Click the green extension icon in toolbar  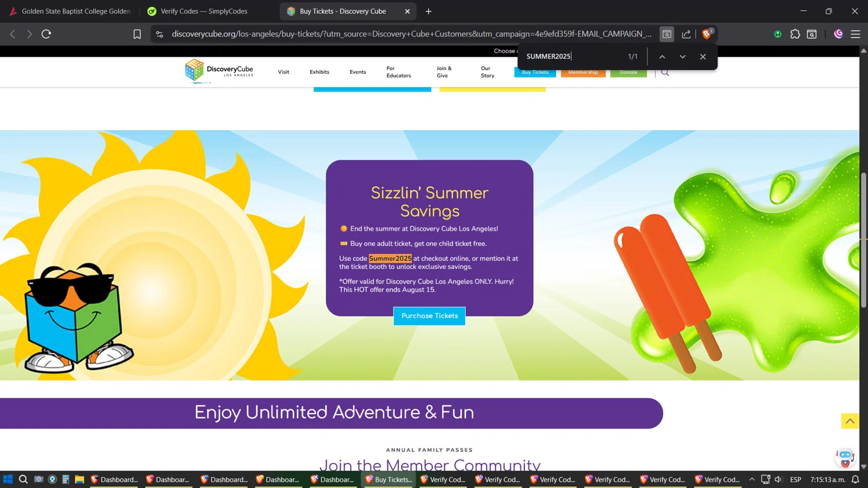(x=778, y=34)
